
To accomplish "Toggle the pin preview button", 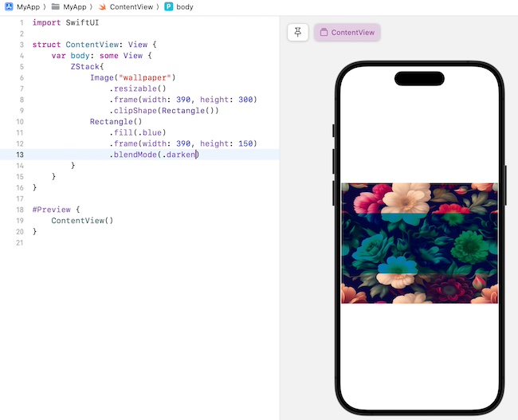I will pos(298,32).
